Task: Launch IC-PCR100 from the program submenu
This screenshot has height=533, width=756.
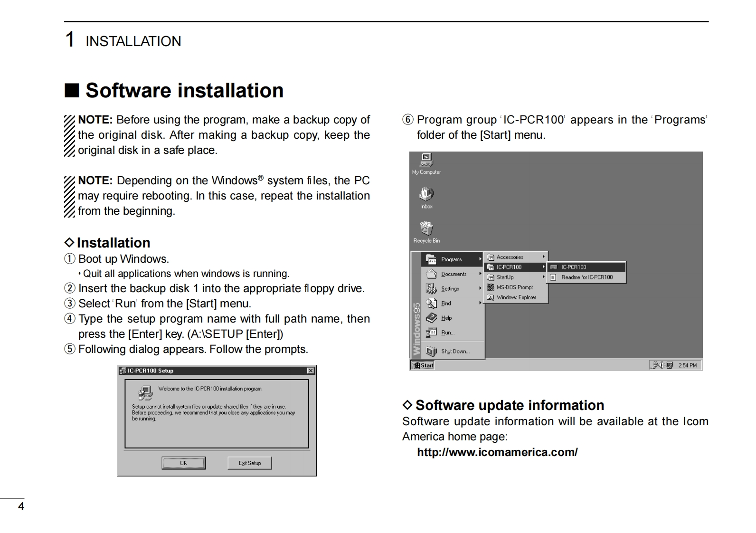Action: (574, 267)
